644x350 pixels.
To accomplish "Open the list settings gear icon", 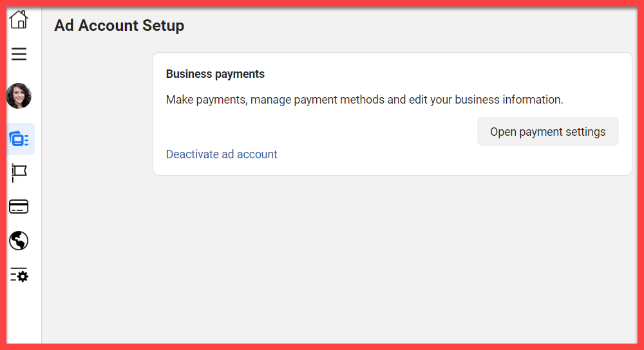I will [19, 275].
